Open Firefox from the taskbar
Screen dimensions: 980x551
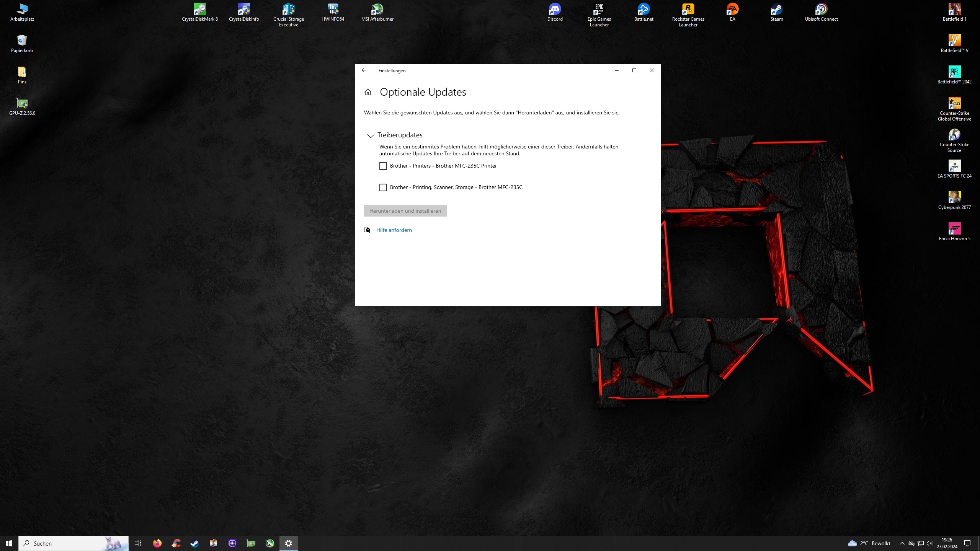click(x=157, y=543)
